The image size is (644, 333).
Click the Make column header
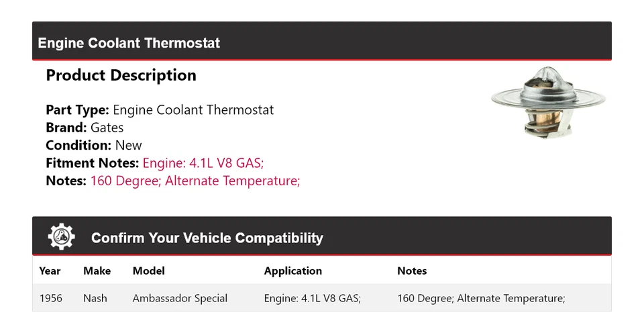(x=97, y=271)
